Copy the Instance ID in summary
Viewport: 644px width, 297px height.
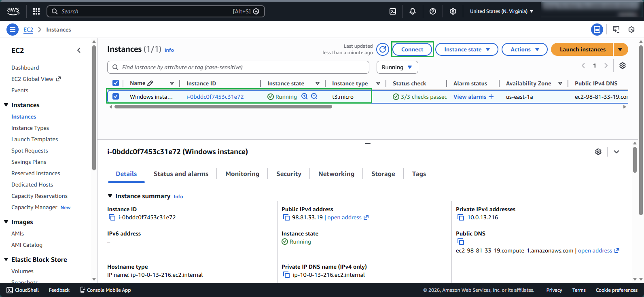[112, 218]
